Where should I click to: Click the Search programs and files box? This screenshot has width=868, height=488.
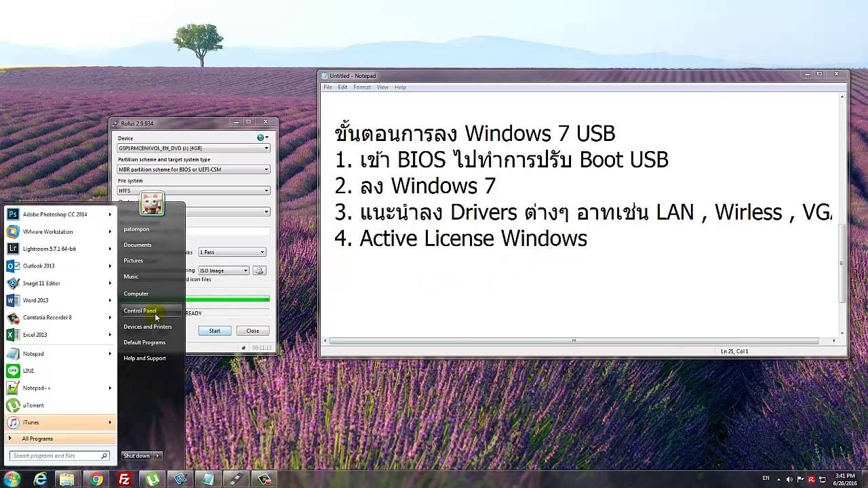60,455
